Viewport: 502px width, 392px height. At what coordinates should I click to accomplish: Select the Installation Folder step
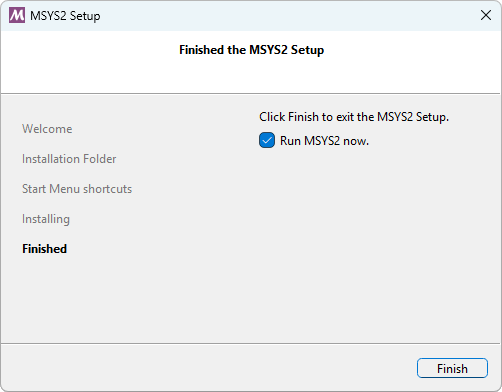pyautogui.click(x=69, y=159)
